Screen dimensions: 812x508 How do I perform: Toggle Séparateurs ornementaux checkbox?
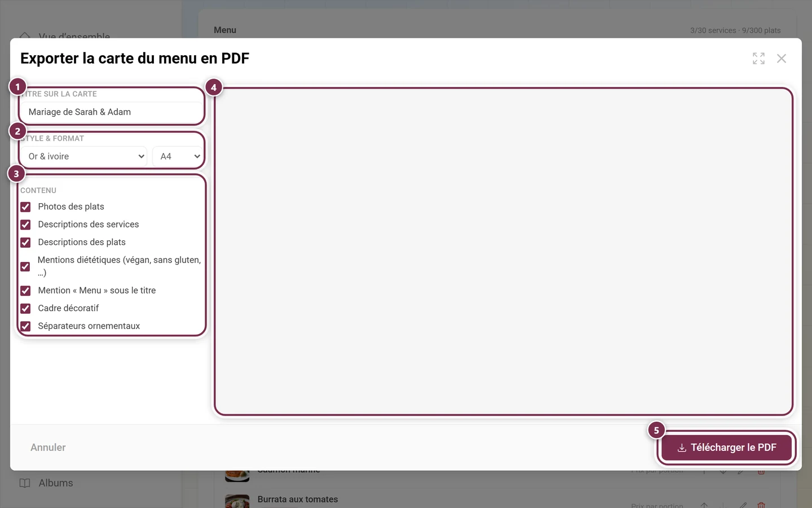25,326
